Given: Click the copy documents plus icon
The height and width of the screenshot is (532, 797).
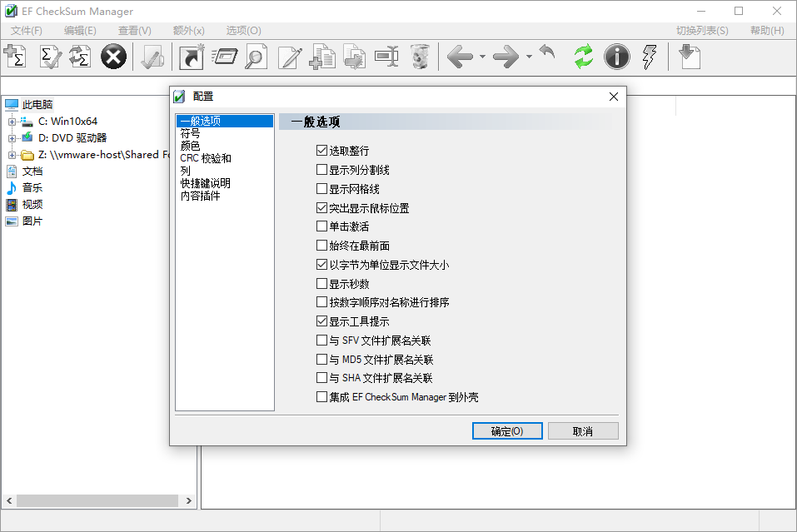Looking at the screenshot, I should tap(322, 57).
